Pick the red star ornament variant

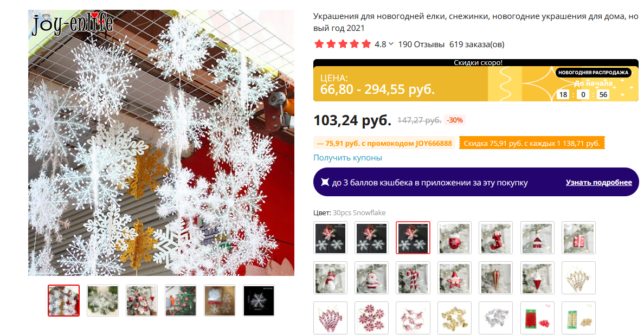454,278
